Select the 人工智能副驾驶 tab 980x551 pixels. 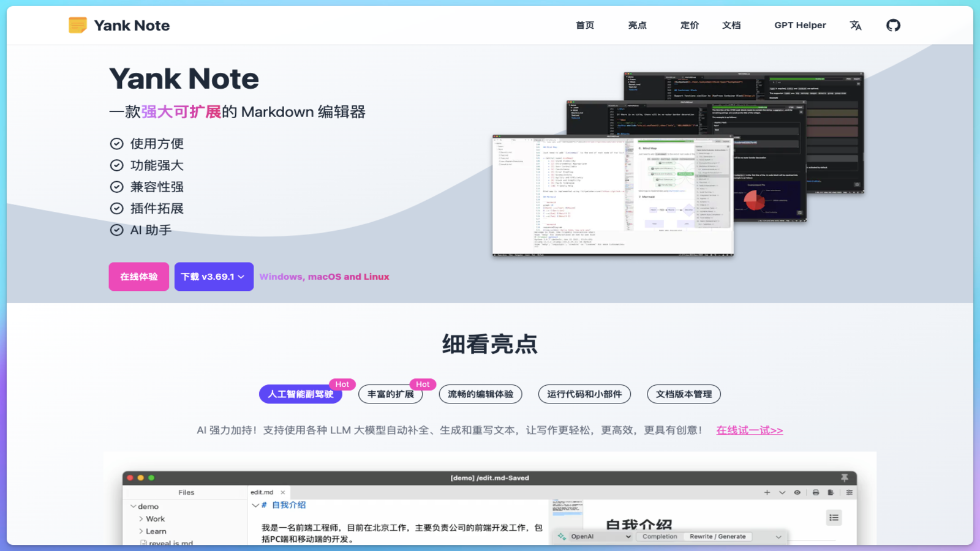pos(300,394)
